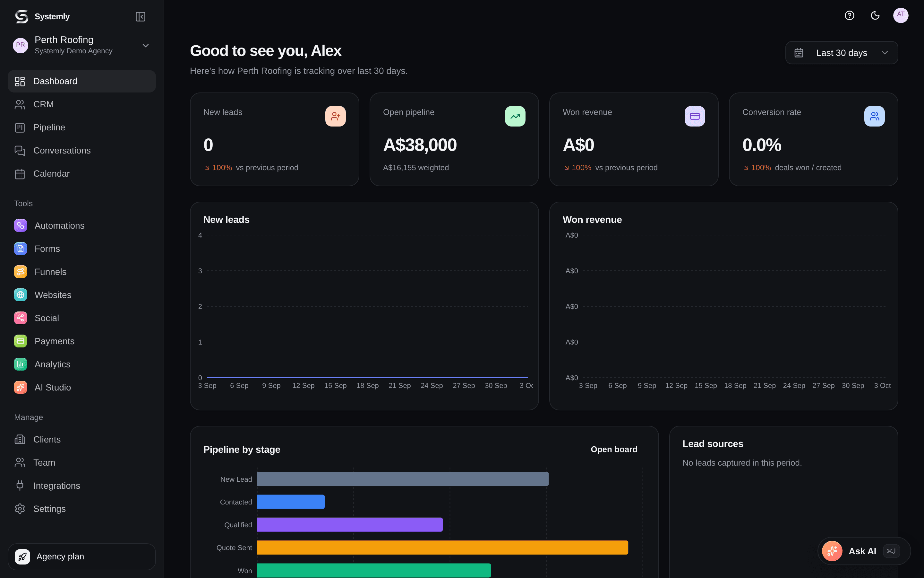Click the Open pipeline trend icon
The image size is (924, 578).
tap(515, 116)
